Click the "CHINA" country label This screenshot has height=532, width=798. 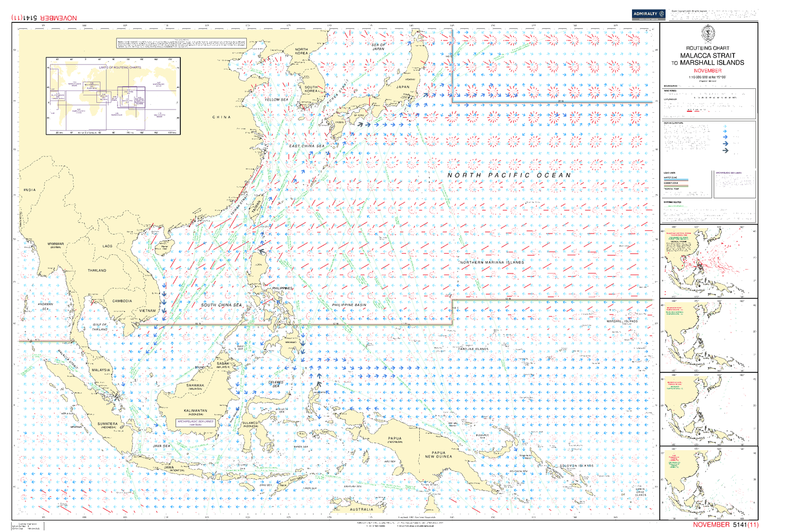(222, 117)
